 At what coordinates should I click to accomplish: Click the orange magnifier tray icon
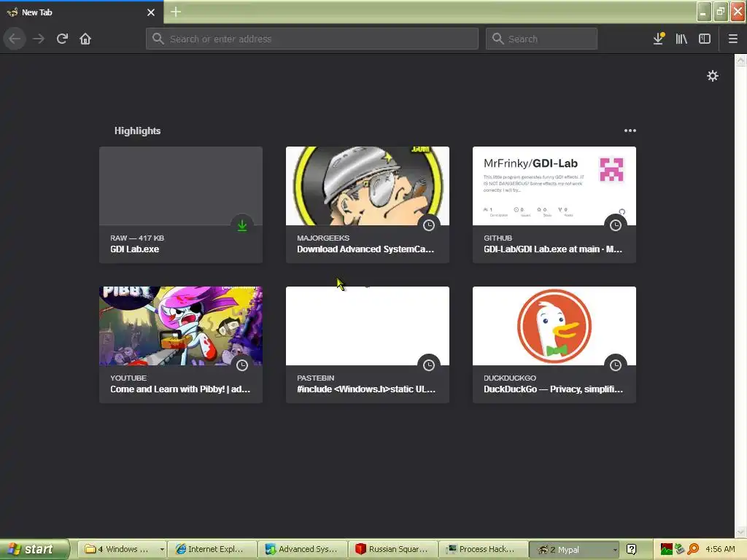(x=693, y=550)
